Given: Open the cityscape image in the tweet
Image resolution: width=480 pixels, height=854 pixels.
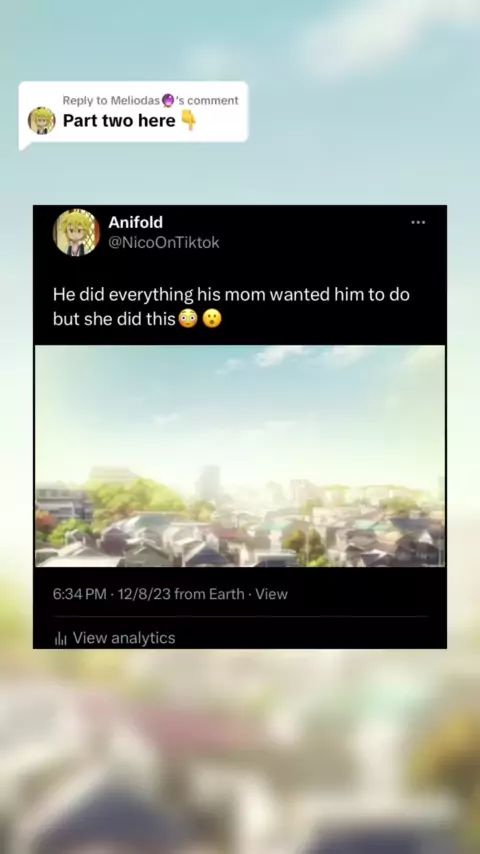Looking at the screenshot, I should pyautogui.click(x=240, y=456).
